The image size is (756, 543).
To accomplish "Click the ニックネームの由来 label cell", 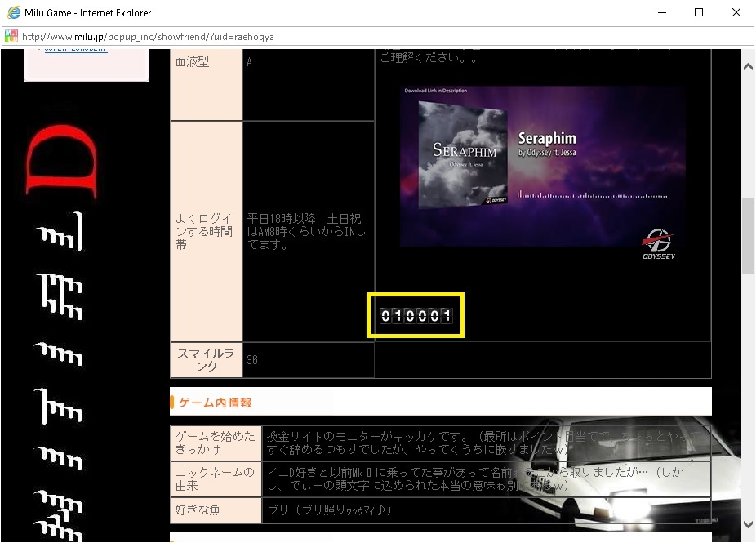I will pyautogui.click(x=216, y=478).
